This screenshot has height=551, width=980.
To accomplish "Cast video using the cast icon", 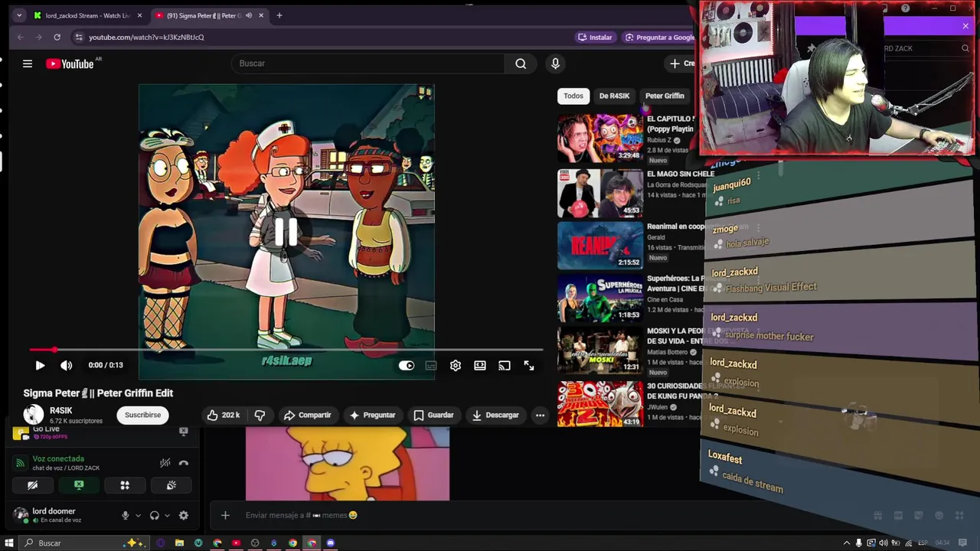I will point(505,366).
